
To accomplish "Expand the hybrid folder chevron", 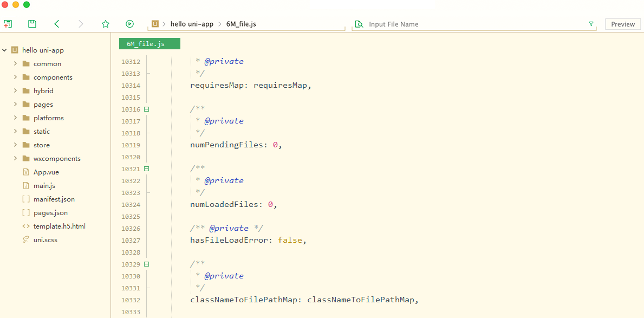I will coord(15,91).
